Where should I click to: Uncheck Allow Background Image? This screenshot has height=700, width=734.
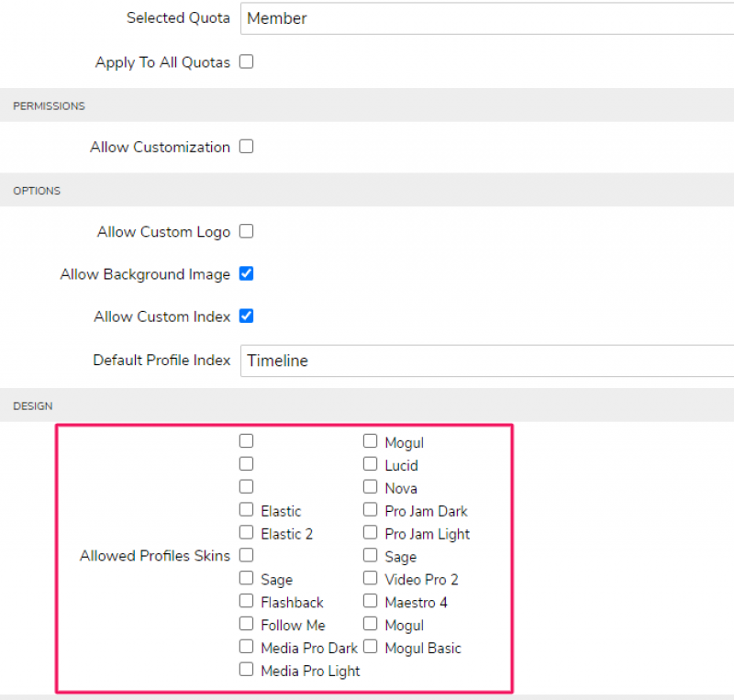point(246,273)
